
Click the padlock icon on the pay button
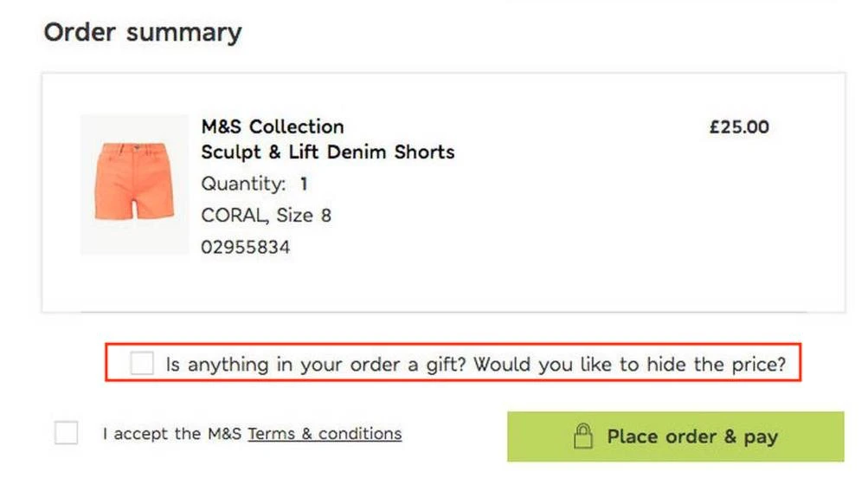(584, 436)
